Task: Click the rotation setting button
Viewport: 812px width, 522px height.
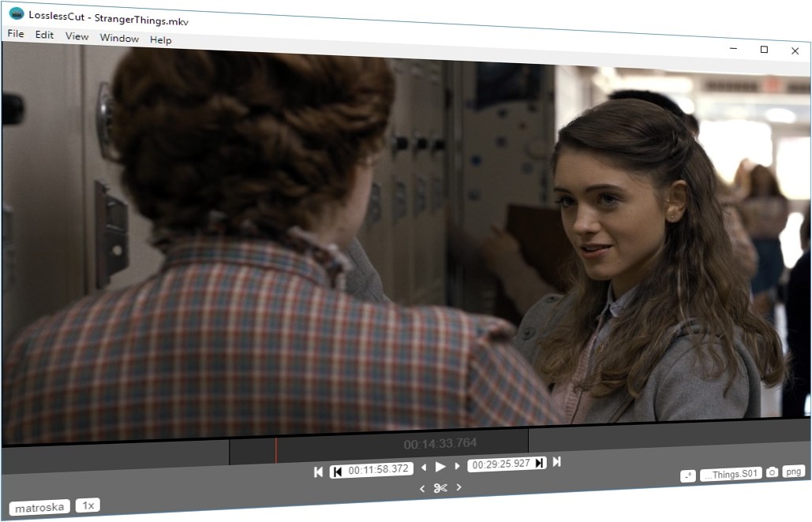Action: tap(688, 476)
